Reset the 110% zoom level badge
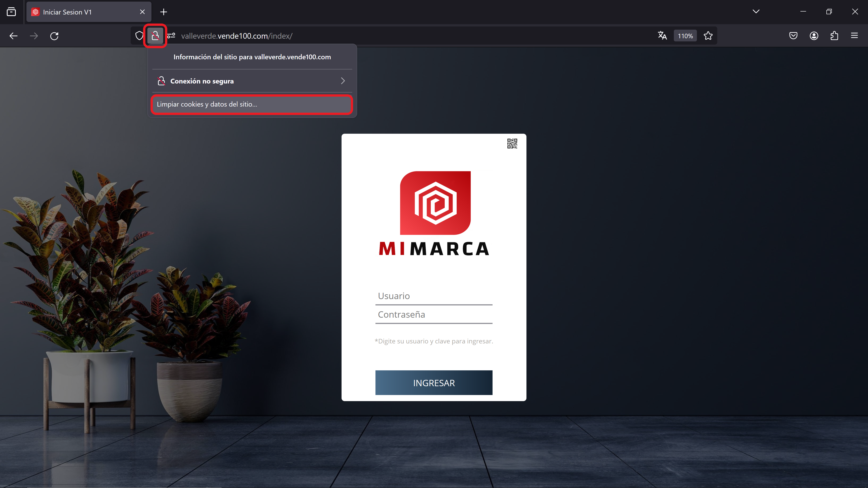This screenshot has height=488, width=868. (685, 36)
